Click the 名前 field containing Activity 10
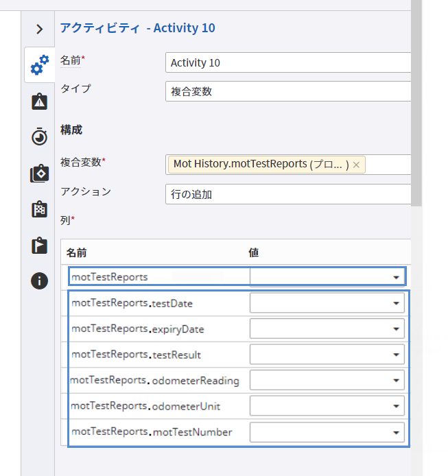Image resolution: width=448 pixels, height=476 pixels. coord(288,62)
